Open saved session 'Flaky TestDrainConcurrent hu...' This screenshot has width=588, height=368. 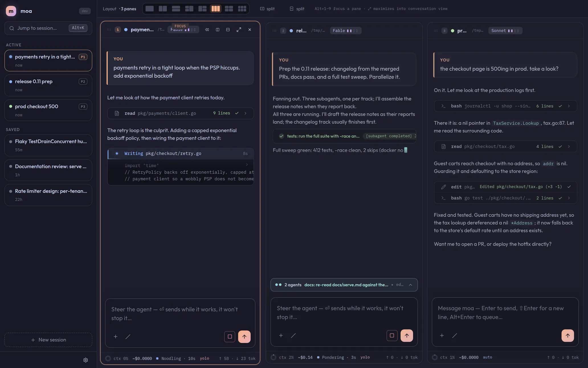pos(48,145)
